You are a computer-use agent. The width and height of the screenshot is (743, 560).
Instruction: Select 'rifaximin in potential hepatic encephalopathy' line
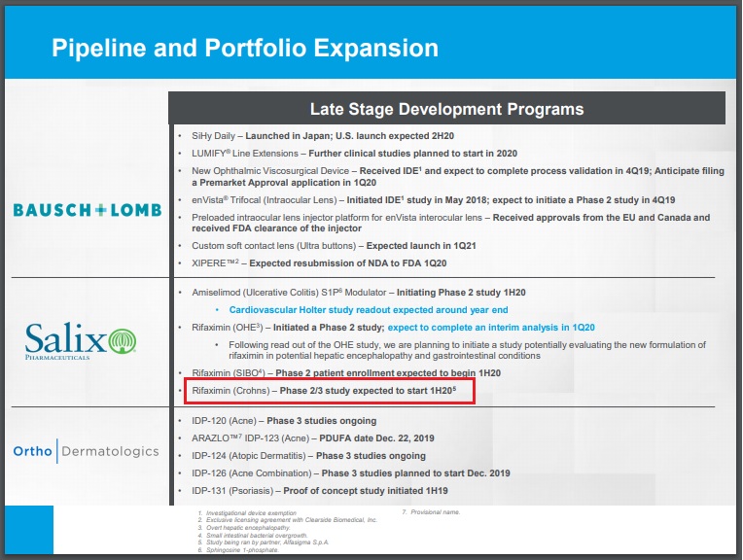(x=384, y=356)
